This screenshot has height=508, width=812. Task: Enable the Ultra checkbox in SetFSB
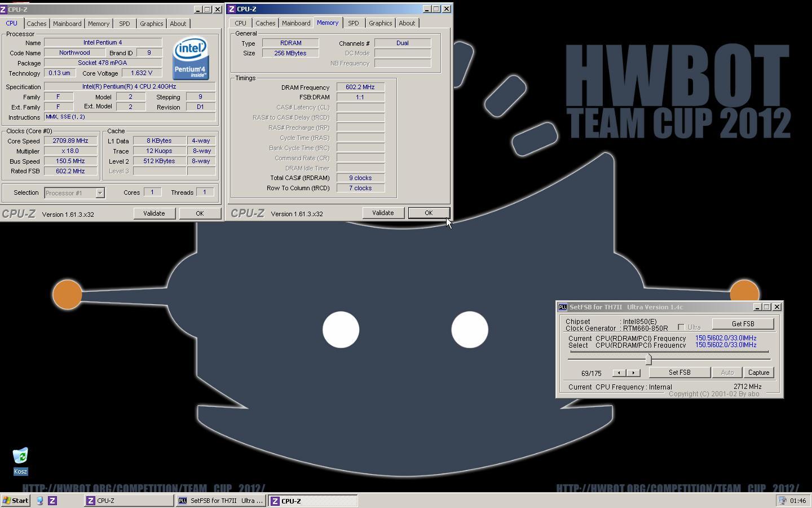(x=681, y=327)
